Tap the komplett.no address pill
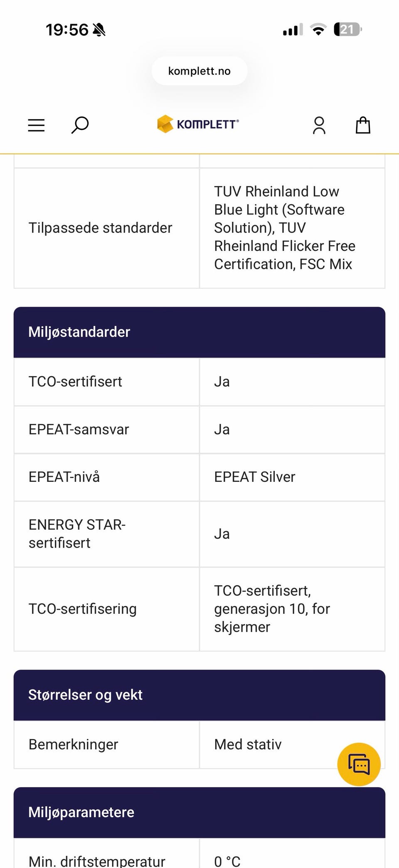The width and height of the screenshot is (399, 868). [199, 71]
